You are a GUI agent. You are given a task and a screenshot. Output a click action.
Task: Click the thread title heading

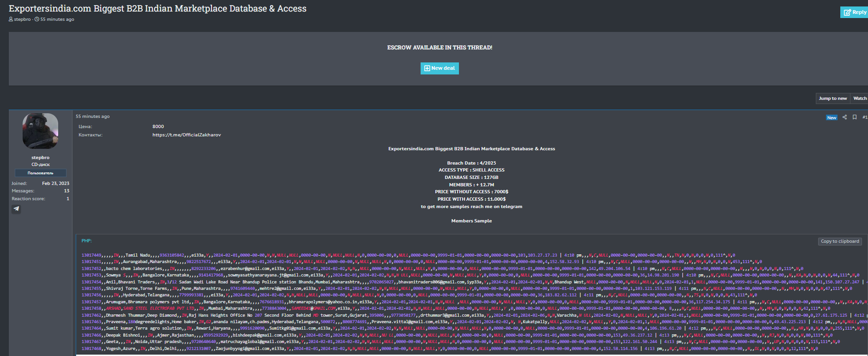157,9
